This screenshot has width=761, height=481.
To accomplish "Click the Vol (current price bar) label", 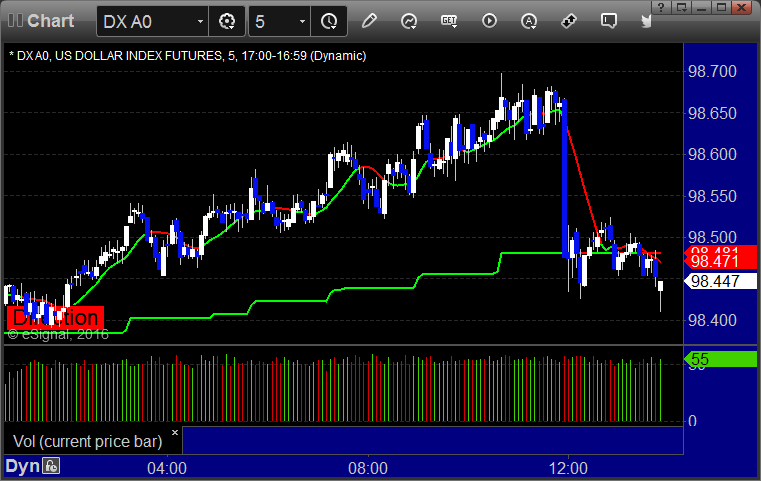I will pos(87,441).
